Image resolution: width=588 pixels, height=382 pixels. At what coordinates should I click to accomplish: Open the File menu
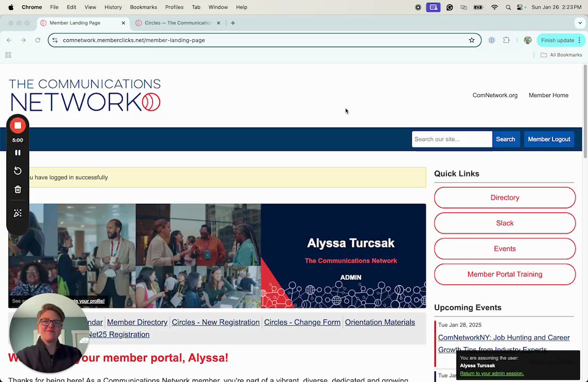coord(54,7)
